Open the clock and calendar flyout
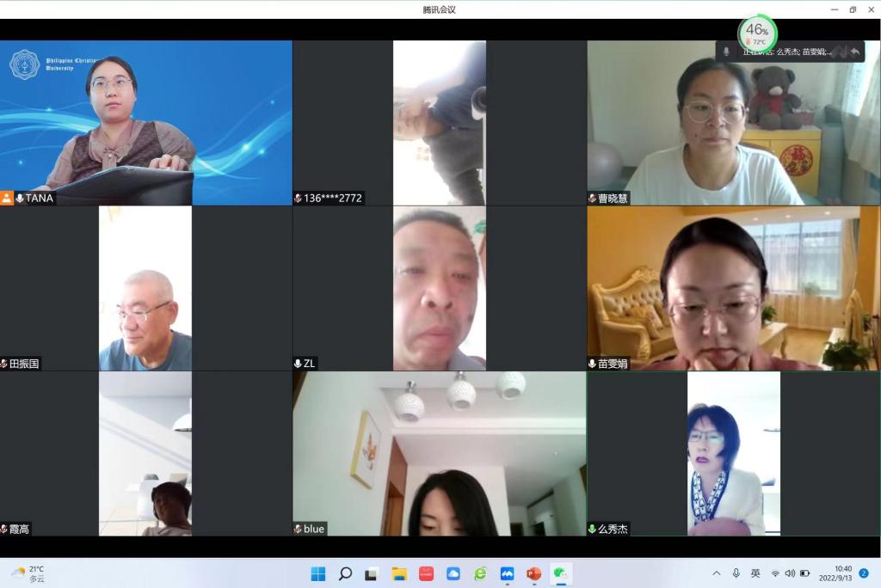This screenshot has width=881, height=588. [835, 573]
